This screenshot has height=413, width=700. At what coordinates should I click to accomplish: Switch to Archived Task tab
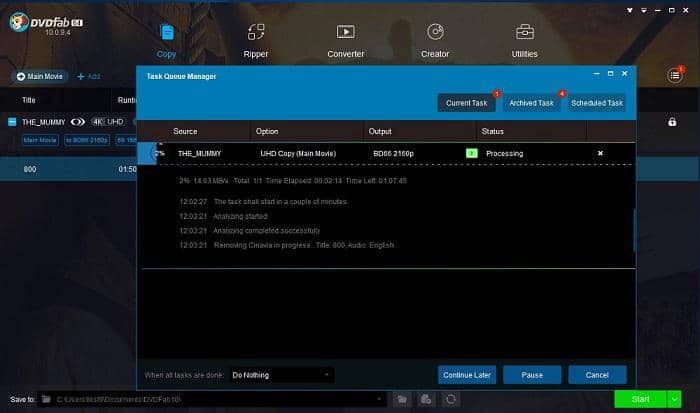point(531,103)
